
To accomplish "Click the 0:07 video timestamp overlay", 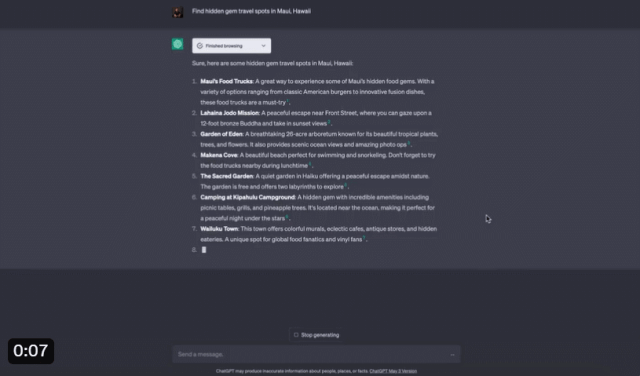I will tap(31, 351).
